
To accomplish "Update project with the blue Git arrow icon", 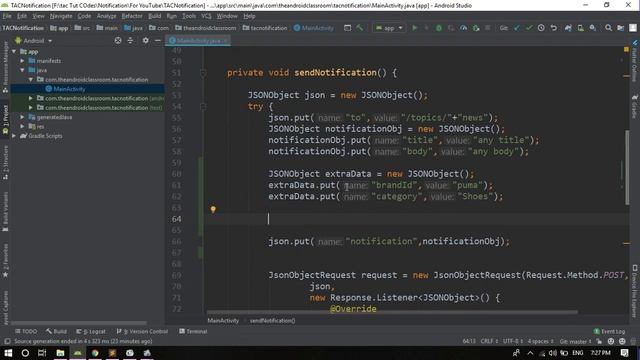I will tap(517, 28).
